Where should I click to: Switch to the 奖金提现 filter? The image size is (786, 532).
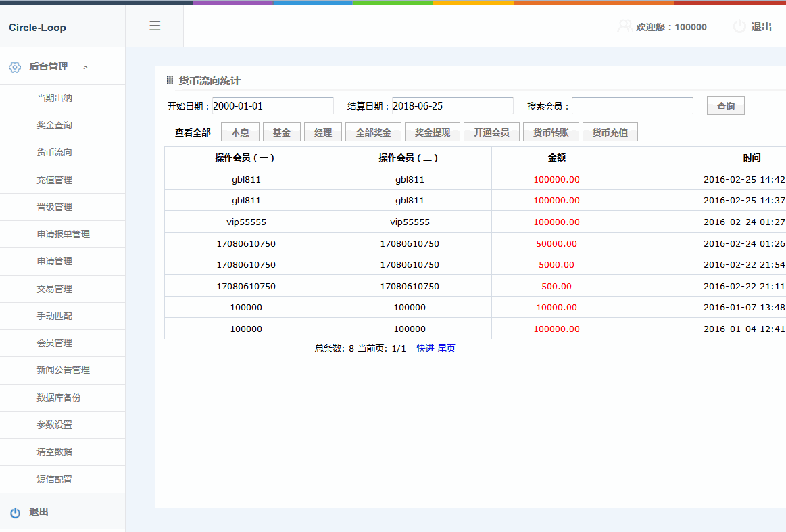tap(432, 132)
